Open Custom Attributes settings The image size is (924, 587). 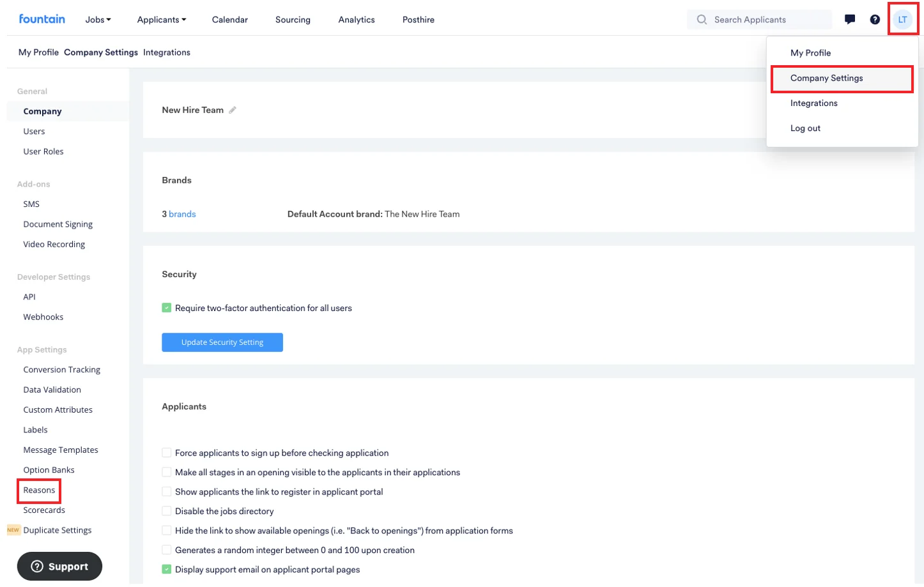(x=58, y=409)
